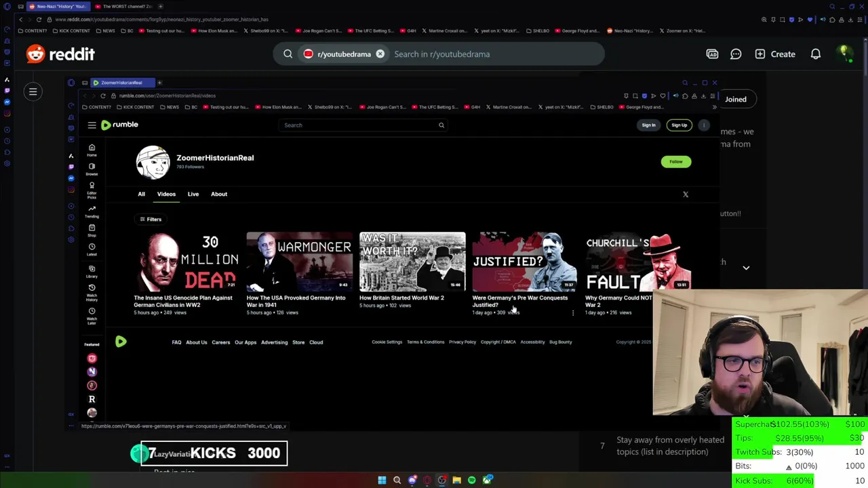Open the Rumble hamburger menu
Screen dimensions: 868x488
(92, 125)
